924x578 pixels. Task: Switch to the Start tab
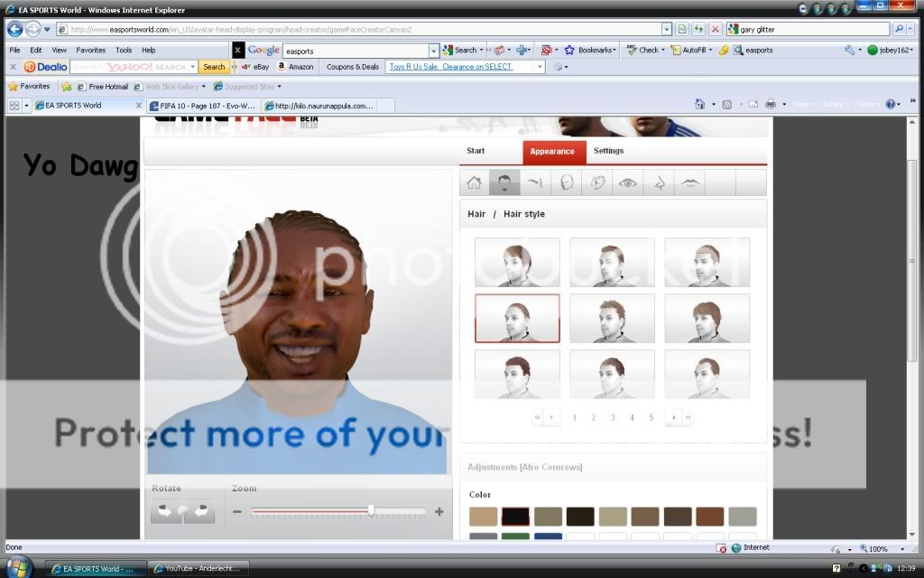476,151
